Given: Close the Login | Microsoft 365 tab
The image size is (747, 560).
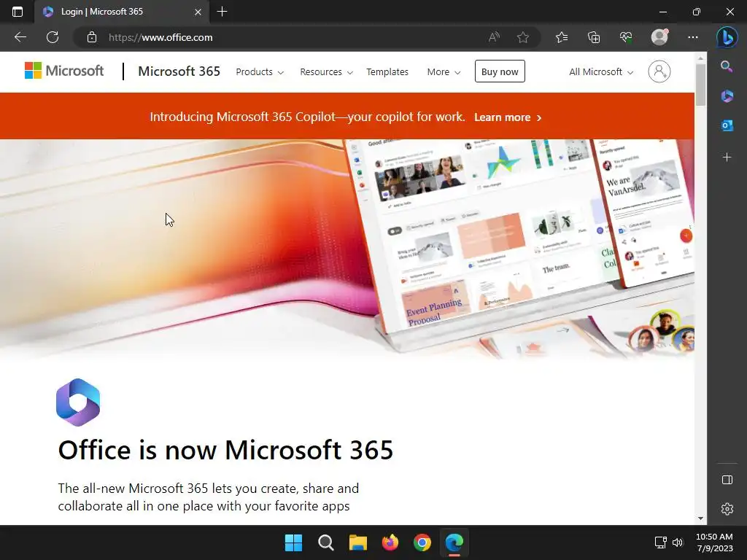Looking at the screenshot, I should click(198, 12).
